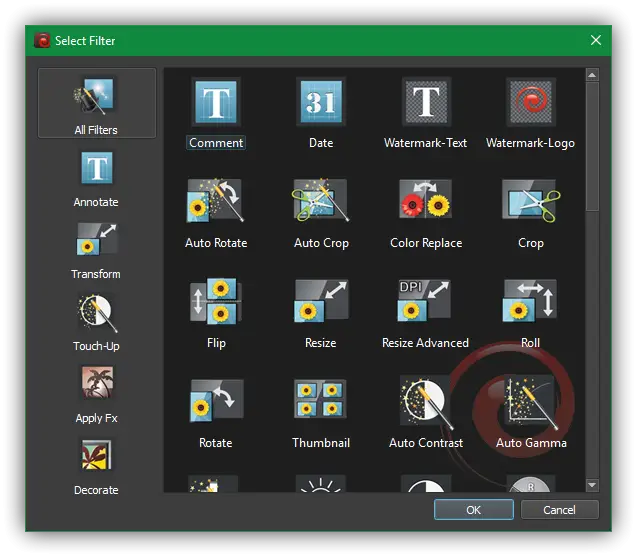Click the "Resize" label under the resize icon
Image resolution: width=637 pixels, height=557 pixels.
321,342
